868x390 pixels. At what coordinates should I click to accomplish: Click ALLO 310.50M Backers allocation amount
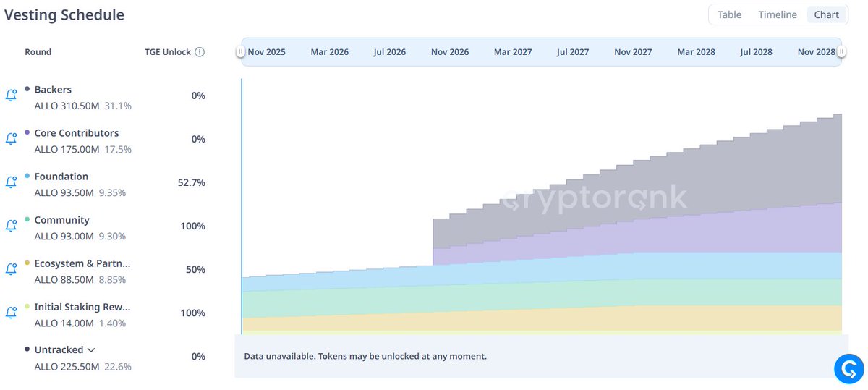coord(67,106)
